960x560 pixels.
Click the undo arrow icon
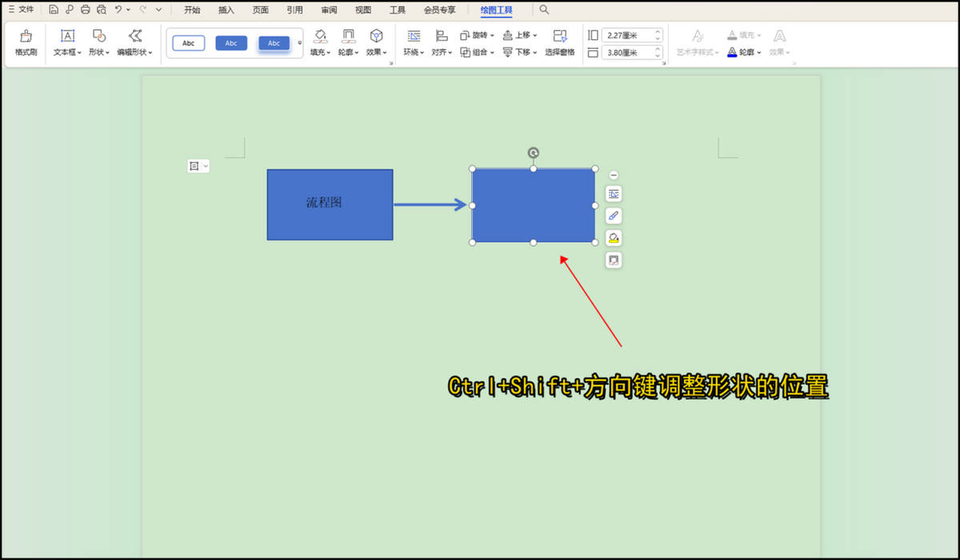pos(118,10)
